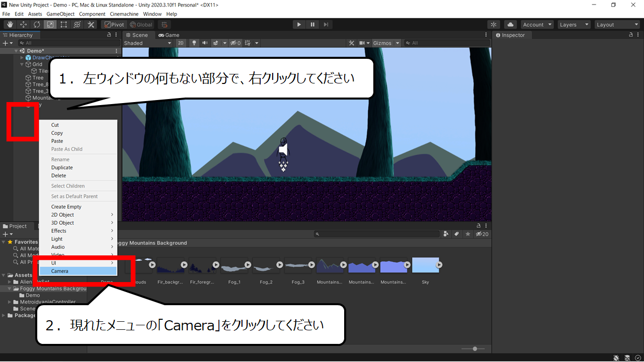The image size is (644, 362).
Task: Open the cloud services icon
Action: (510, 25)
